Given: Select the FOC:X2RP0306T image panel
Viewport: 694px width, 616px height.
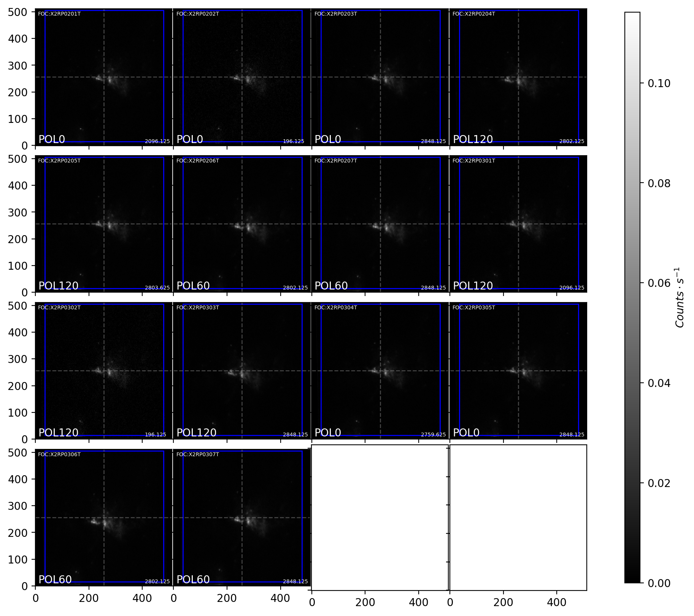Looking at the screenshot, I should [x=104, y=517].
